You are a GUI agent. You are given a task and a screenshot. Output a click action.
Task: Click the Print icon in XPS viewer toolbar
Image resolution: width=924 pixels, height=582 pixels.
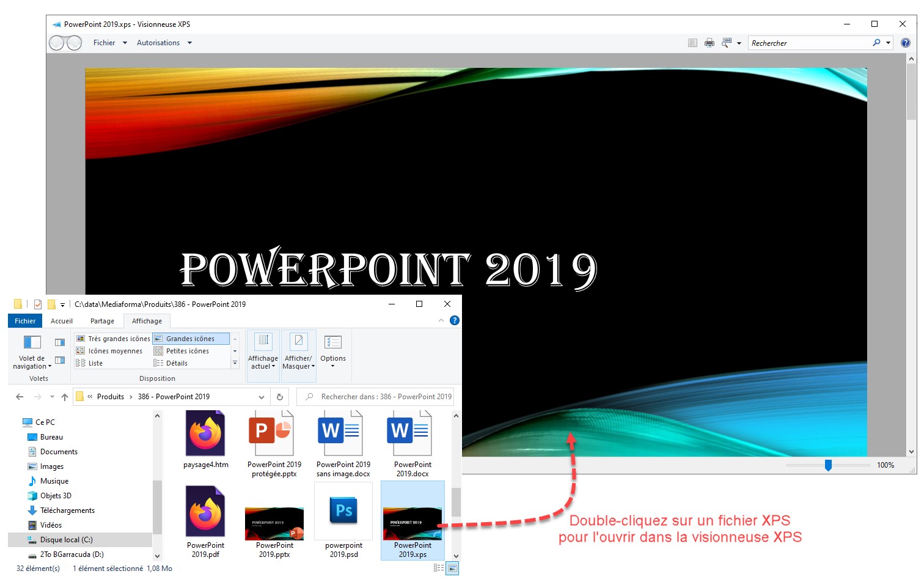[709, 43]
